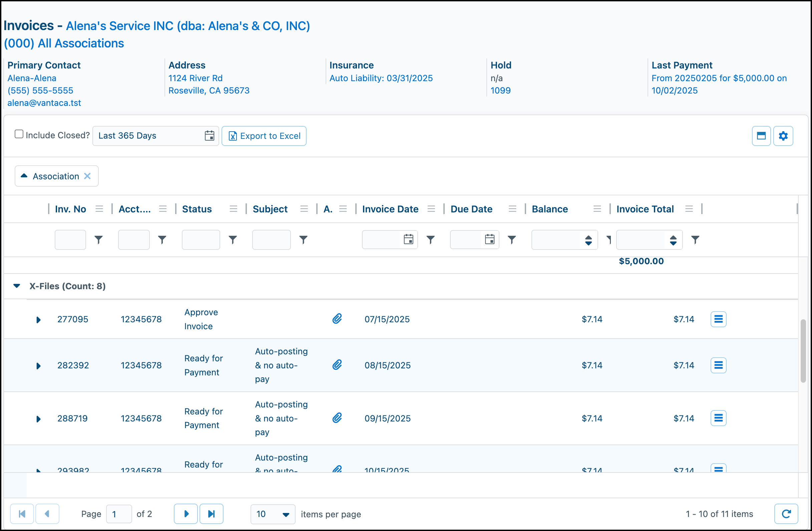Screen dimensions: 812x531
Task: Remove the Association grouping chip
Action: pos(87,176)
